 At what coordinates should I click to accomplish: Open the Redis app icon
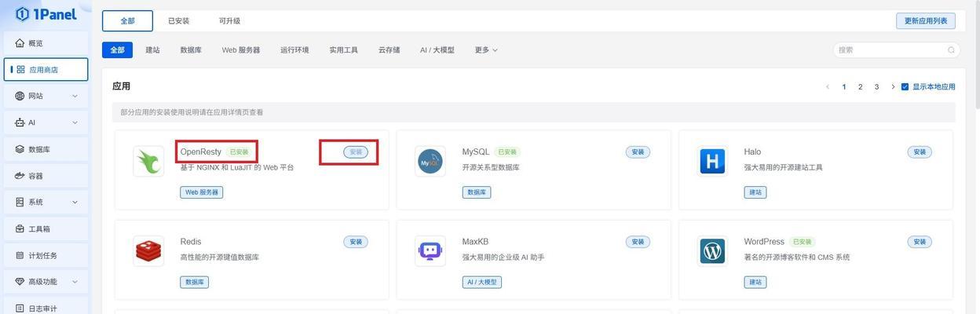(148, 251)
